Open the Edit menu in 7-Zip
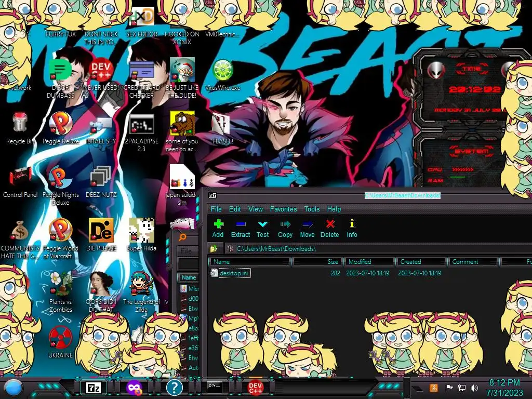This screenshot has height=399, width=532. tap(235, 209)
